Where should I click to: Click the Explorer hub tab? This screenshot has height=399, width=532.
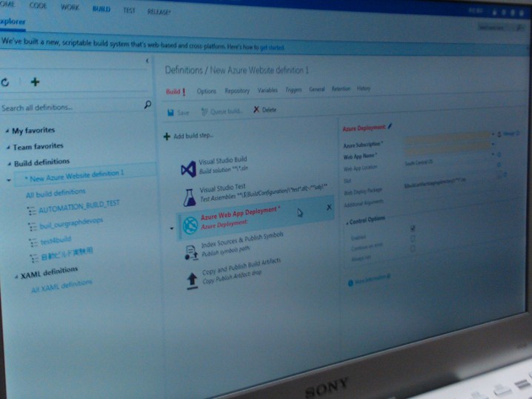[13, 22]
